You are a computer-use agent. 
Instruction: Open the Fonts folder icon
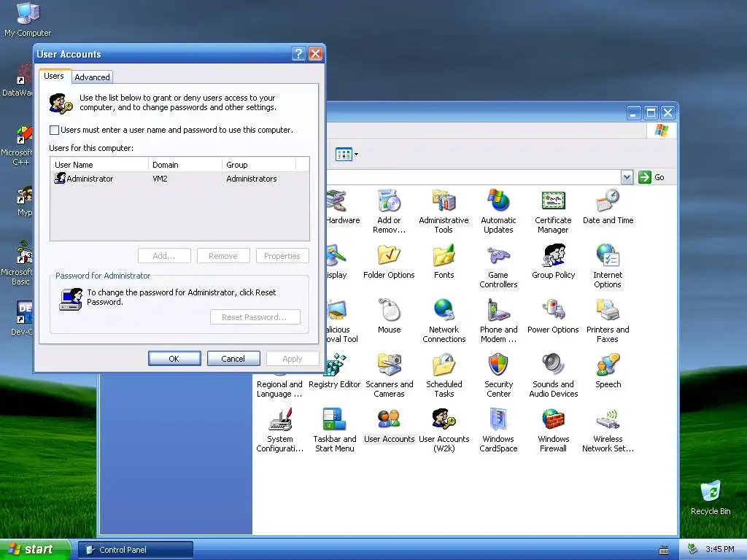tap(444, 262)
